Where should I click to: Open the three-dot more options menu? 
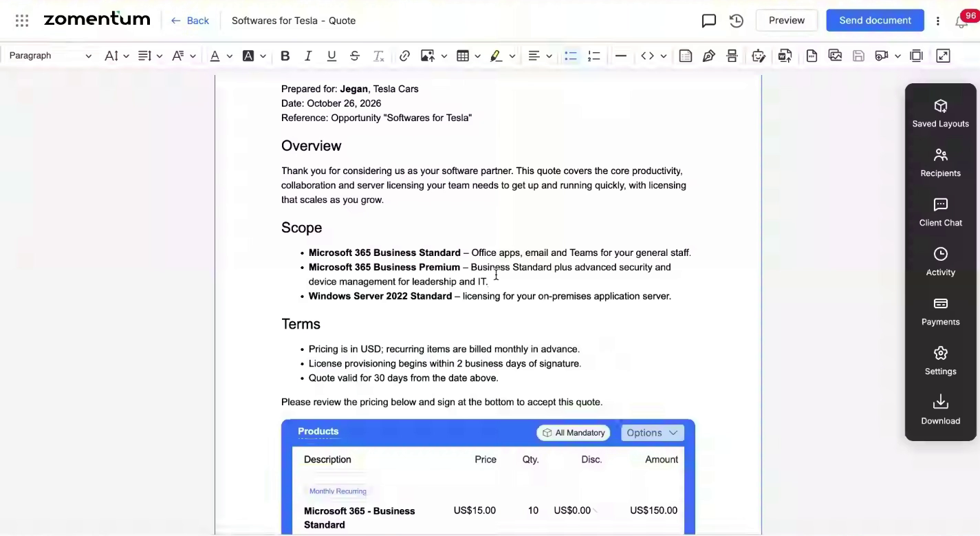point(938,21)
